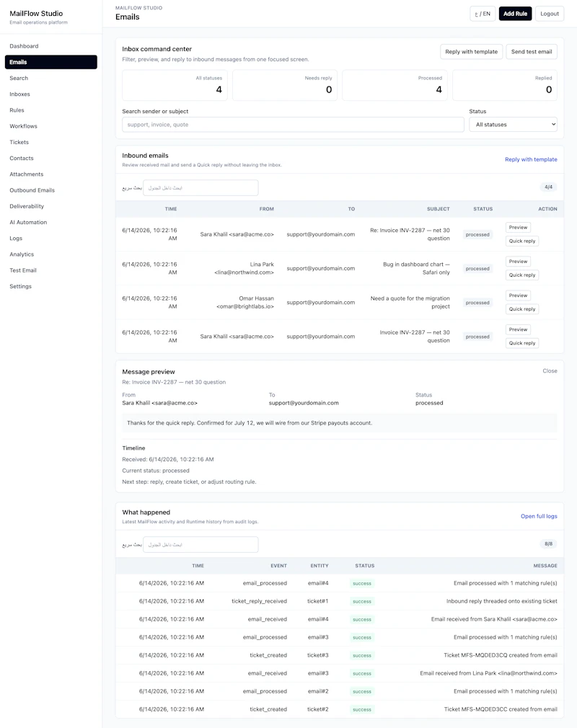
Task: Click Reply with template link in Inbound emails
Action: click(x=531, y=159)
